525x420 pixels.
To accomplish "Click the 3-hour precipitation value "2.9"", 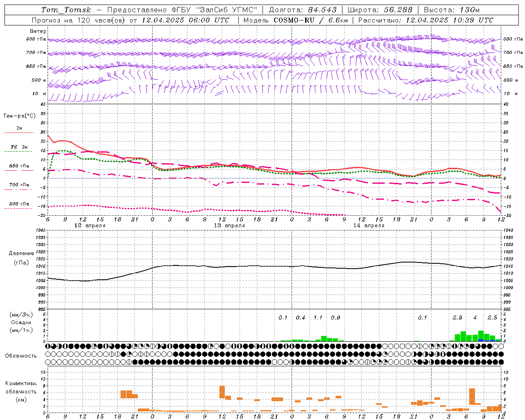I will pyautogui.click(x=457, y=318).
